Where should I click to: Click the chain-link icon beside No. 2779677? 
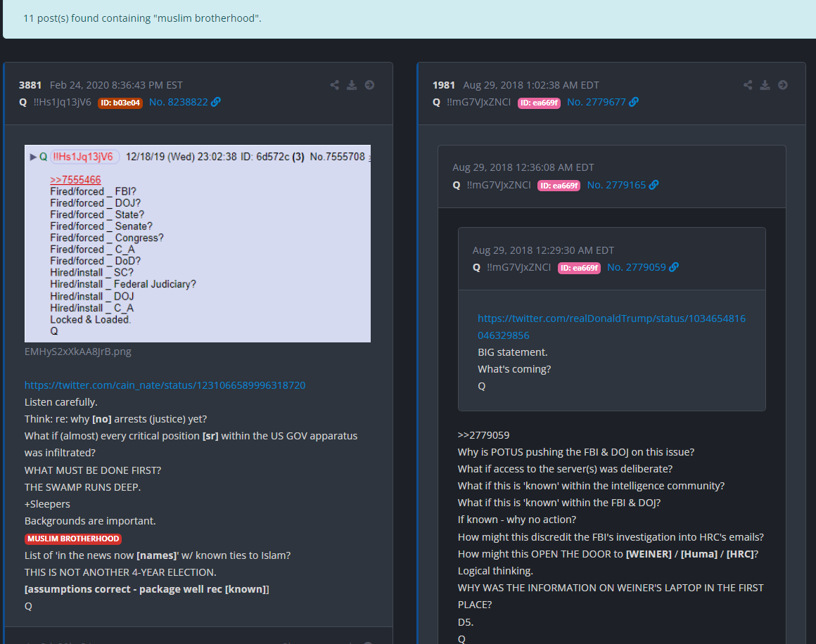click(634, 102)
